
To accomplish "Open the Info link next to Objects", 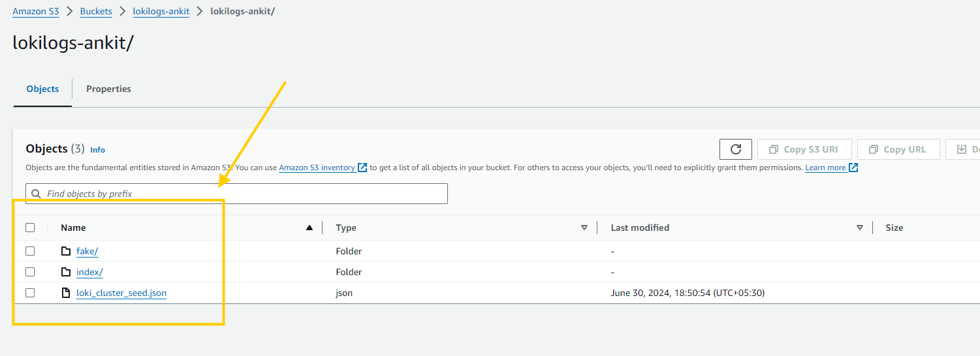I will tap(97, 149).
